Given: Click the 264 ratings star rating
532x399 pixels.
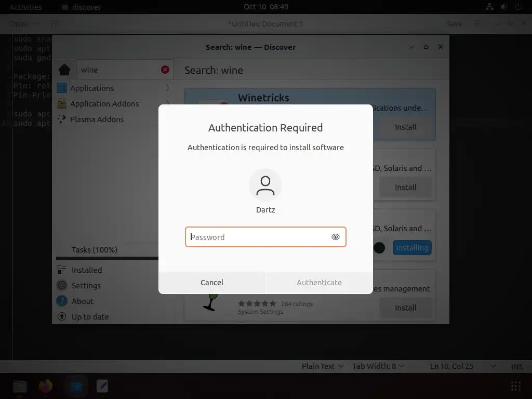Looking at the screenshot, I should (257, 303).
